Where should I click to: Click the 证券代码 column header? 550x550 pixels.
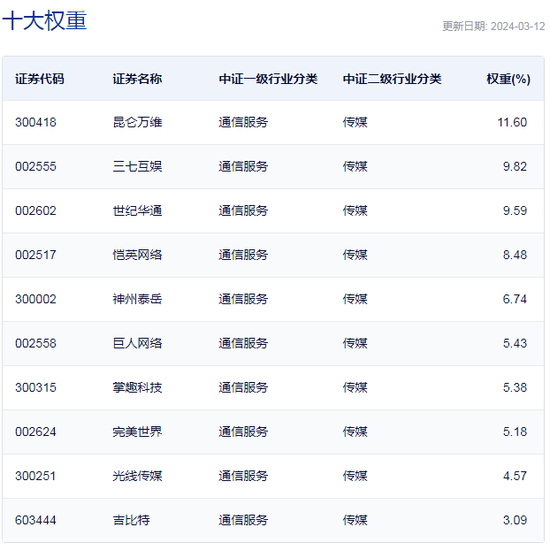40,79
